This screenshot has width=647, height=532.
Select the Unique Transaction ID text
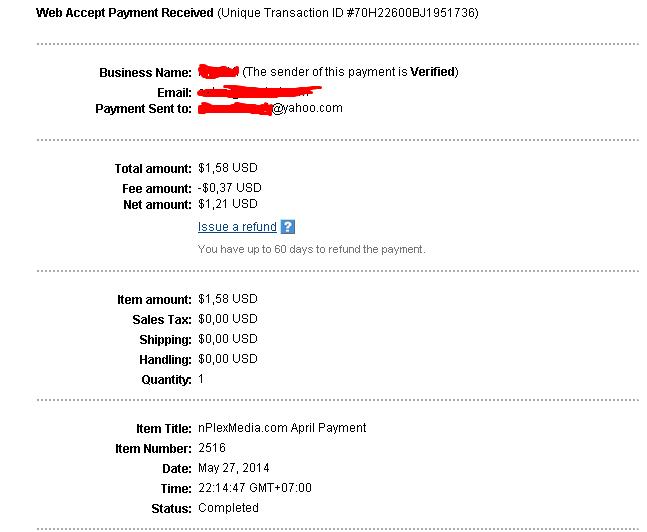(x=348, y=13)
